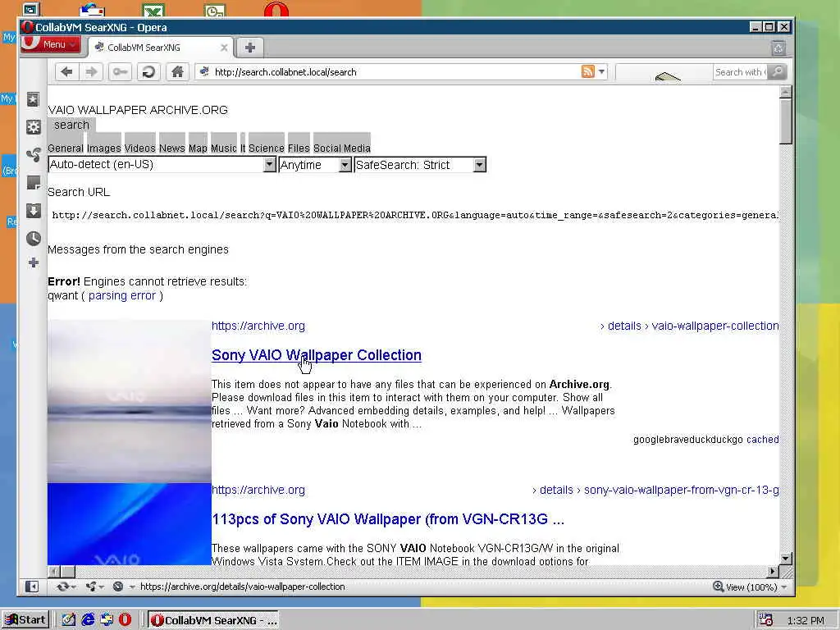The image size is (840, 630).
Task: Switch to the Videos category
Action: click(x=139, y=148)
